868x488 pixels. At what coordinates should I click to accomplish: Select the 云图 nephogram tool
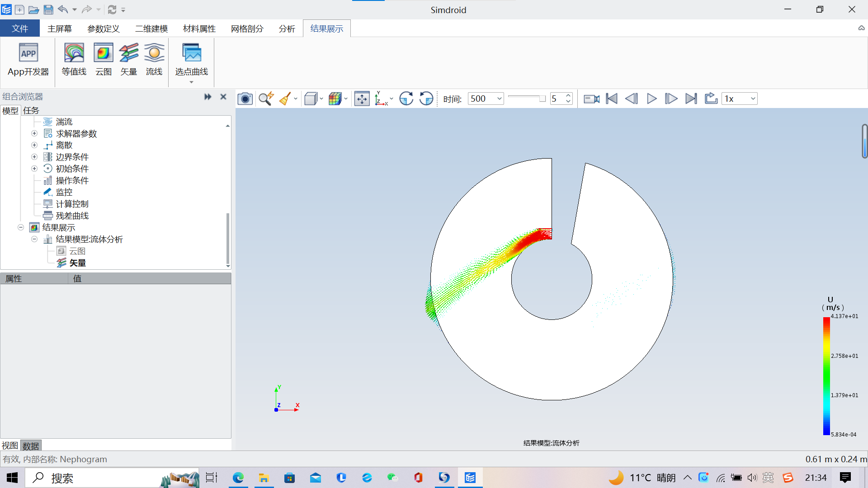104,60
